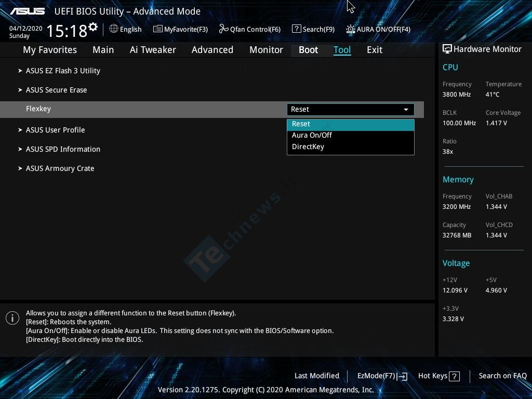Open ASUS User Profile
Viewport: 532px width, 399px height.
point(55,130)
